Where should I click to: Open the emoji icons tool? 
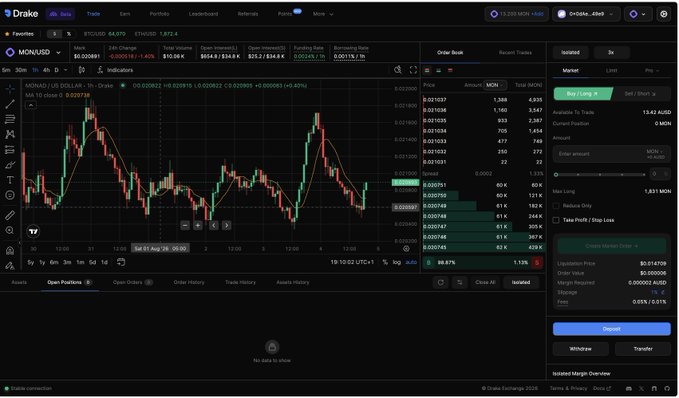point(10,195)
